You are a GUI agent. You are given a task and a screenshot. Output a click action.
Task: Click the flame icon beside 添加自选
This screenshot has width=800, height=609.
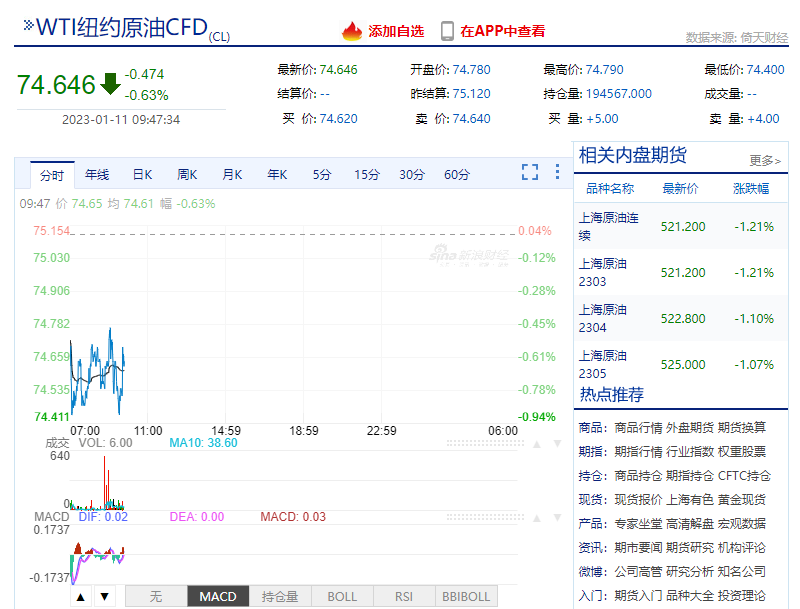click(x=352, y=31)
